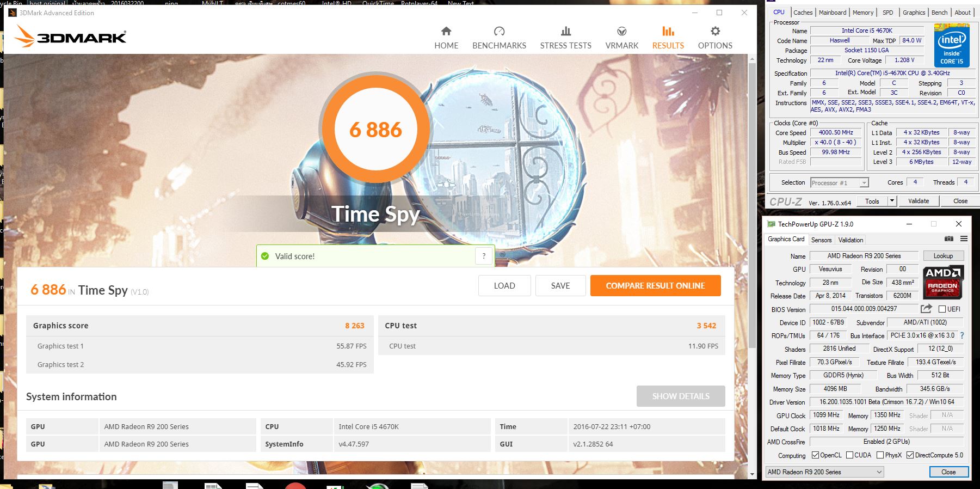Click the 3DMark logo in the header
This screenshot has width=980, height=489.
tap(70, 36)
